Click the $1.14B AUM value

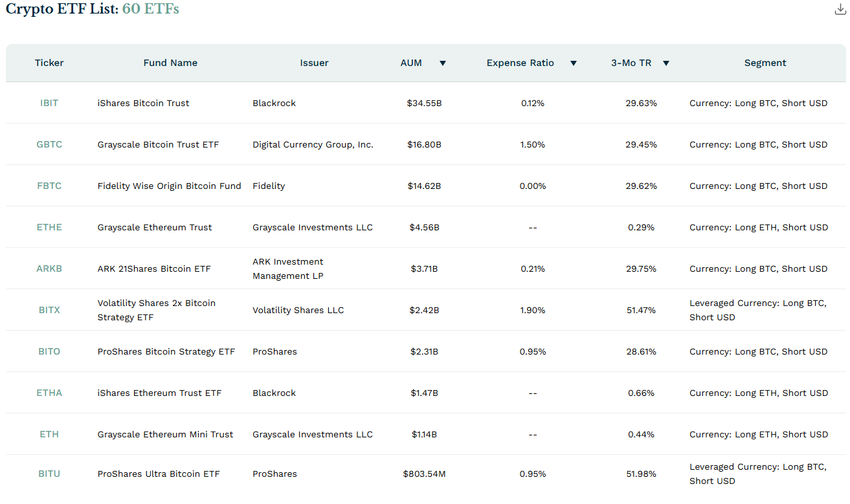point(424,434)
